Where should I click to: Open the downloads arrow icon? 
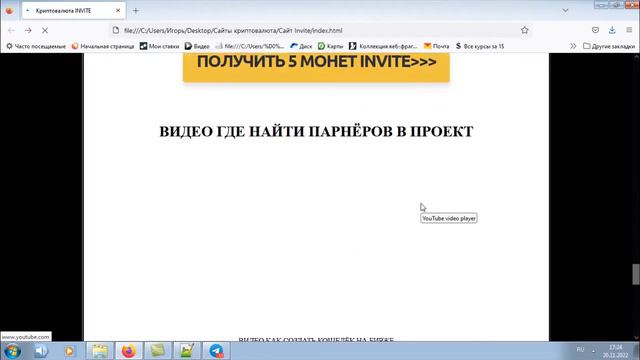coord(612,30)
